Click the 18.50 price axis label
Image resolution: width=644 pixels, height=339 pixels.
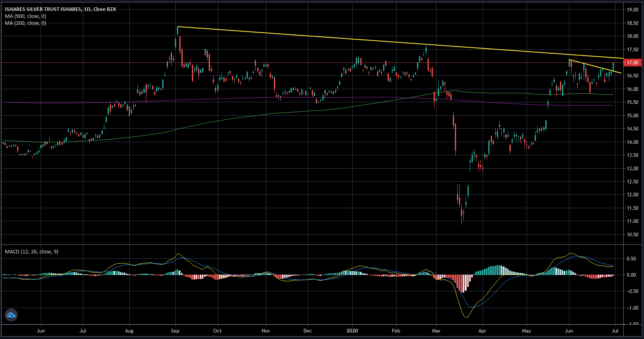point(633,23)
